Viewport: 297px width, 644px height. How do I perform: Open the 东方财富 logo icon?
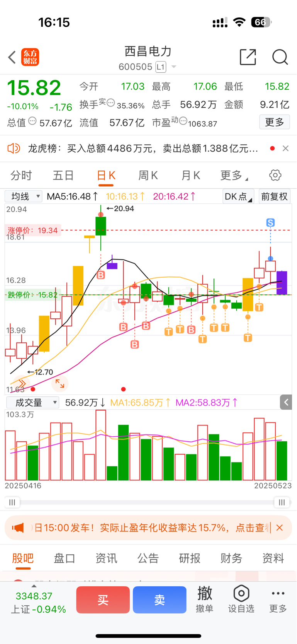[x=30, y=57]
